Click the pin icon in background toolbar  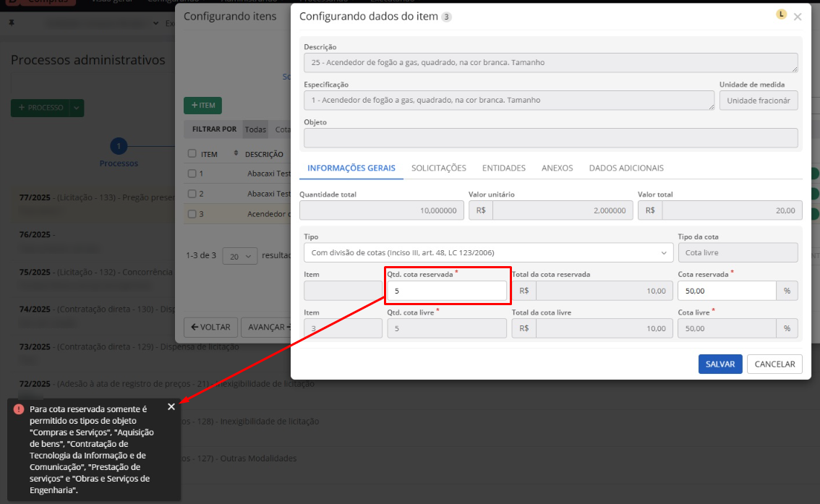(12, 23)
